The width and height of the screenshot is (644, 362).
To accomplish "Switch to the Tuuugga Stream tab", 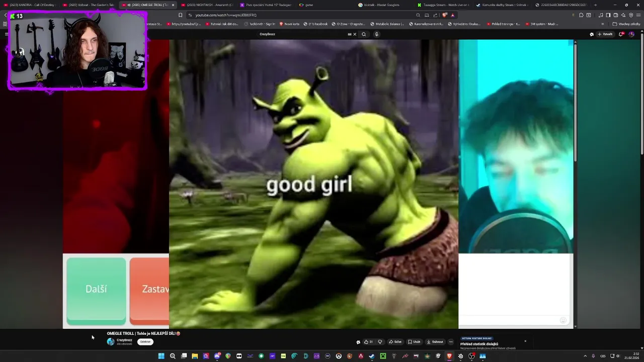I will pyautogui.click(x=443, y=5).
